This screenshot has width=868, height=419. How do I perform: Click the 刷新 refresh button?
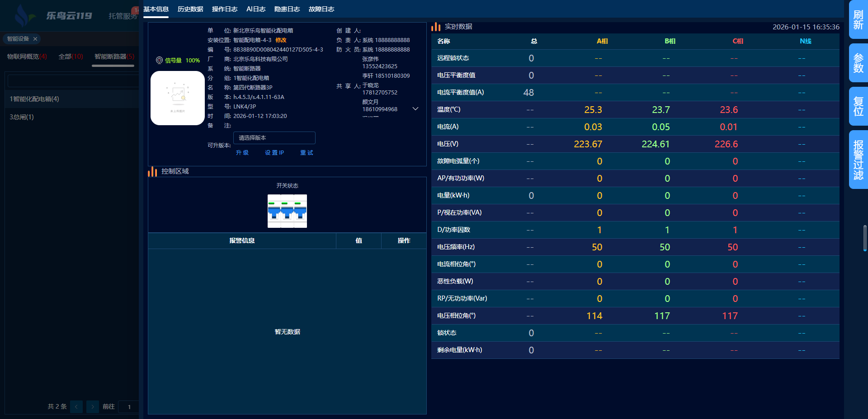[858, 19]
